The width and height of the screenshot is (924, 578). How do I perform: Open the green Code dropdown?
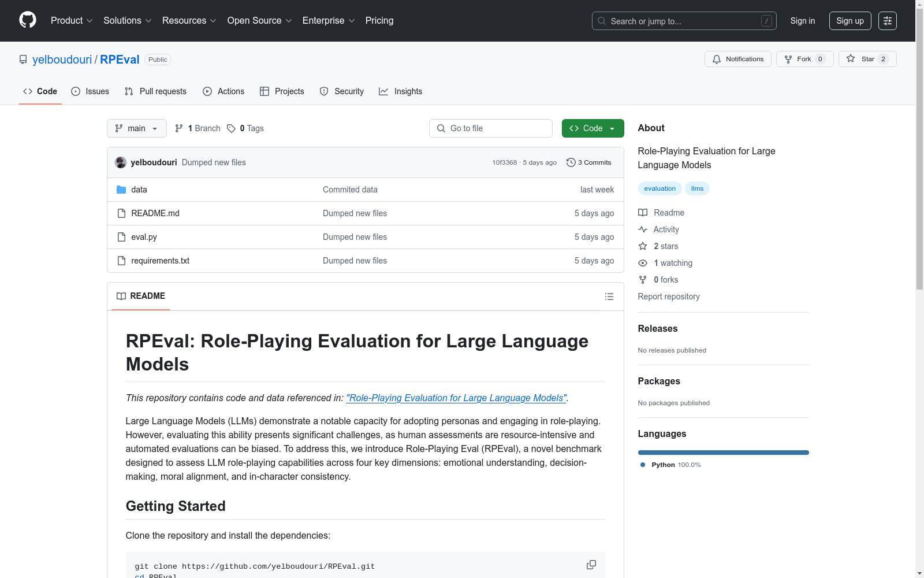coord(593,128)
